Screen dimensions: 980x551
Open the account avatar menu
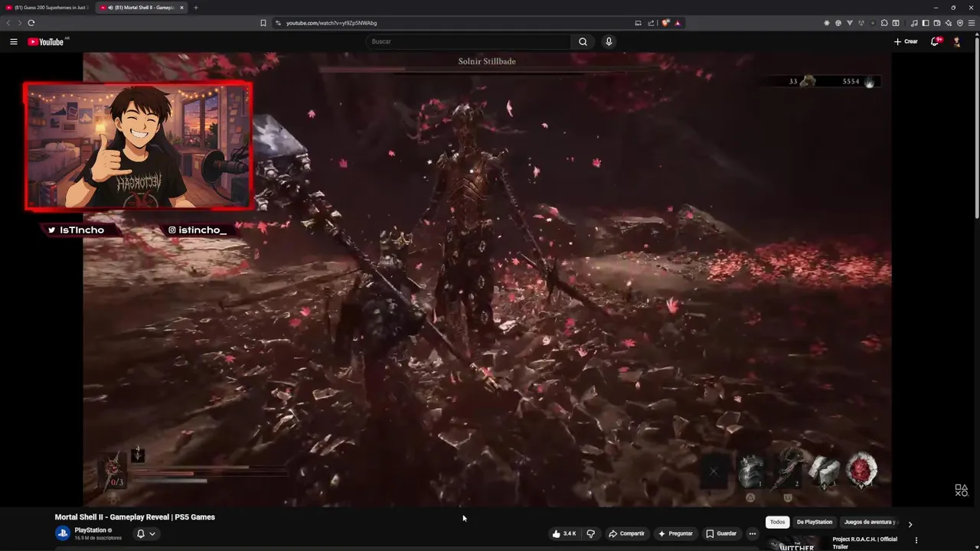point(957,41)
